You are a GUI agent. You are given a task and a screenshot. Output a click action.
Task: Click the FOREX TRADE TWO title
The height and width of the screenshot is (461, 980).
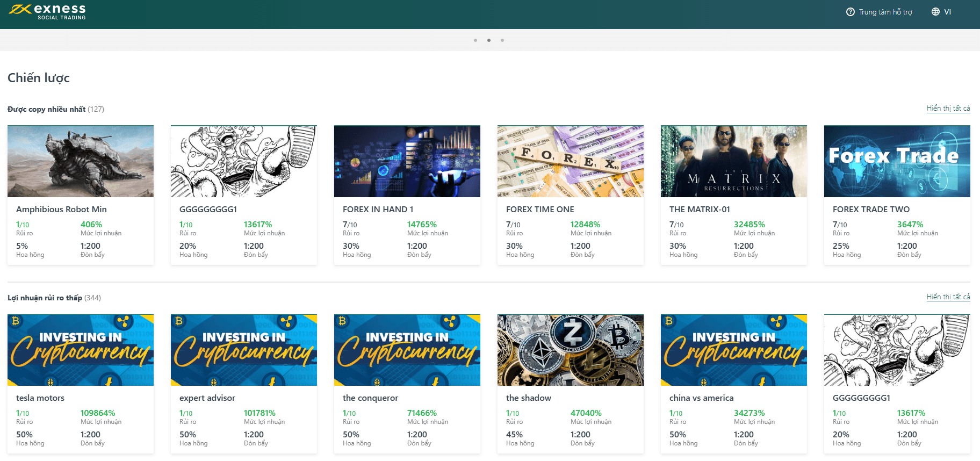pyautogui.click(x=871, y=209)
